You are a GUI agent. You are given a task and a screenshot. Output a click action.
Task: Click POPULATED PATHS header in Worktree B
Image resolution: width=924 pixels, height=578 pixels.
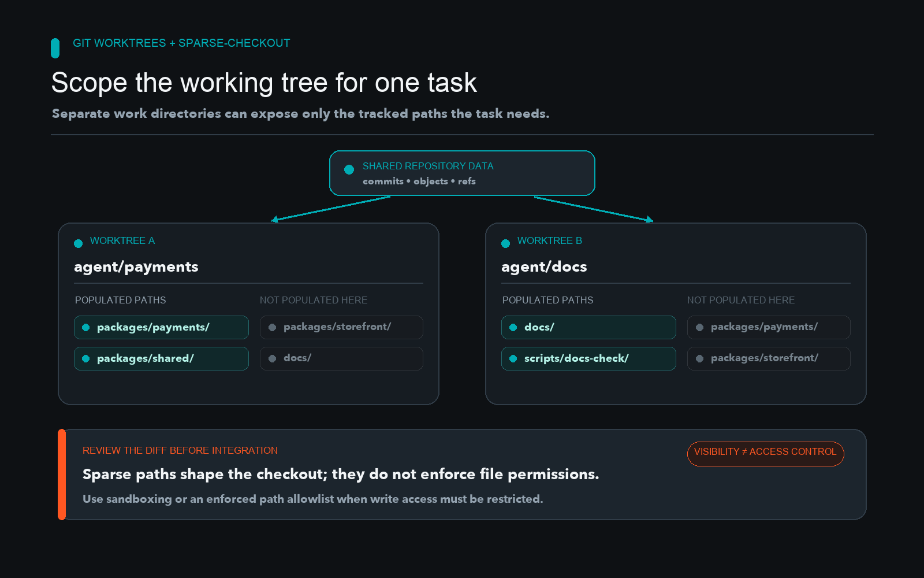pos(548,300)
